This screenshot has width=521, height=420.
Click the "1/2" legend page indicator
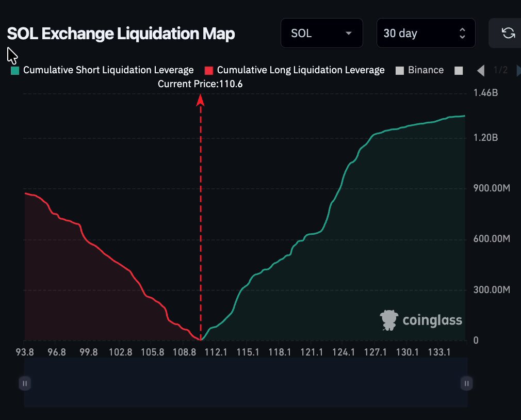[x=500, y=70]
